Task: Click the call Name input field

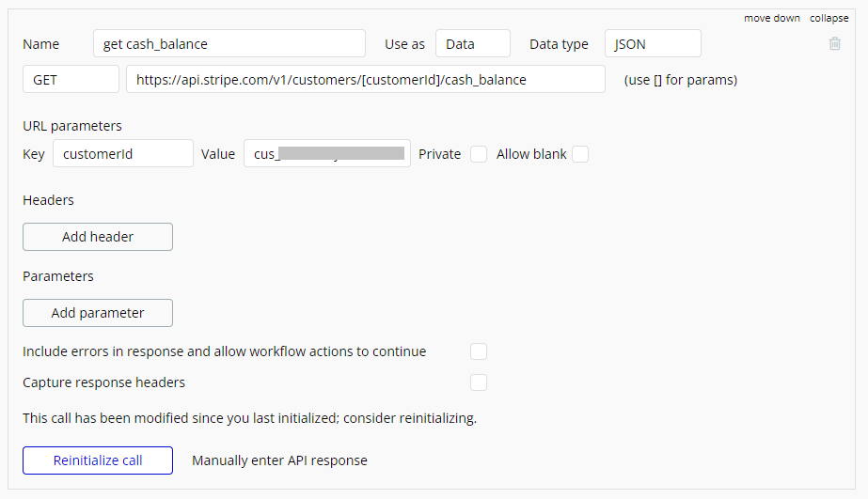Action: click(229, 44)
